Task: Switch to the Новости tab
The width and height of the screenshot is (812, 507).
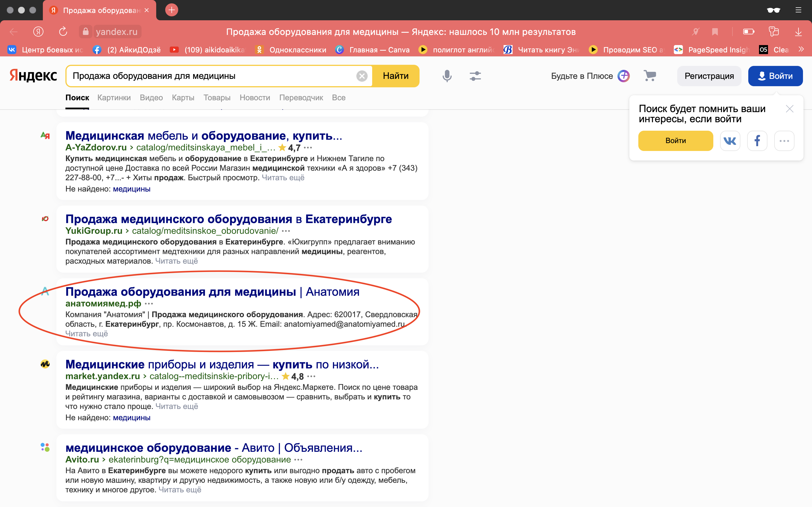Action: coord(255,97)
